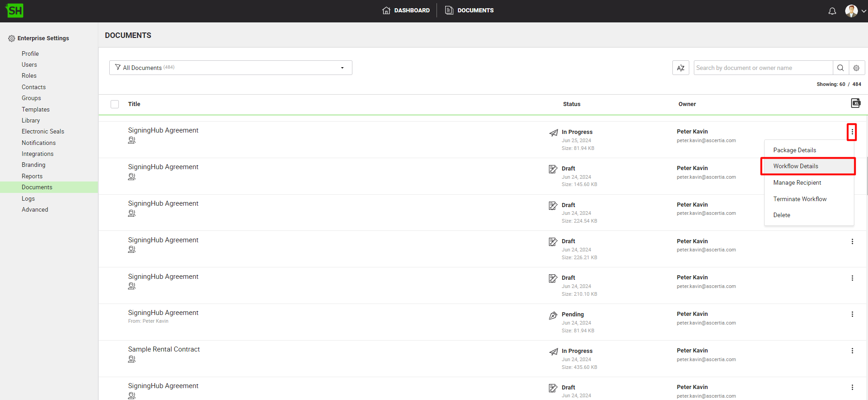
Task: Open three-dot menu for the Pending document
Action: tap(852, 314)
